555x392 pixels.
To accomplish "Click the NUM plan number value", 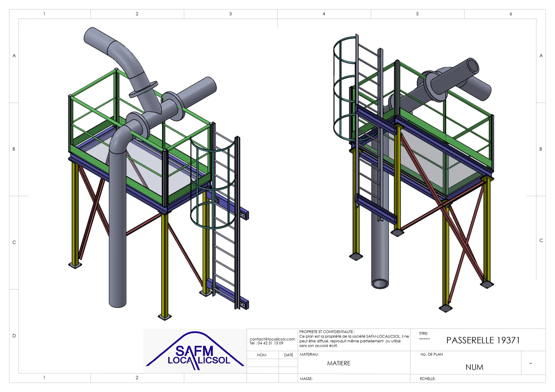I will coord(474,367).
